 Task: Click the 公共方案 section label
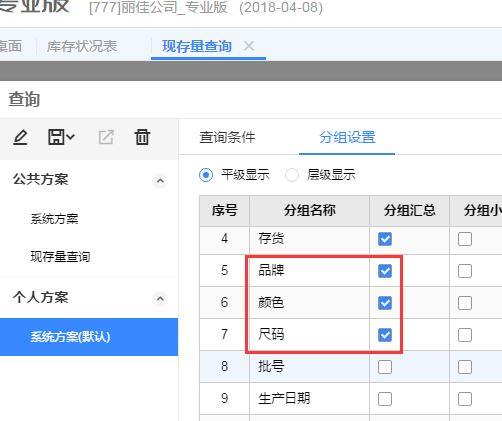(41, 179)
